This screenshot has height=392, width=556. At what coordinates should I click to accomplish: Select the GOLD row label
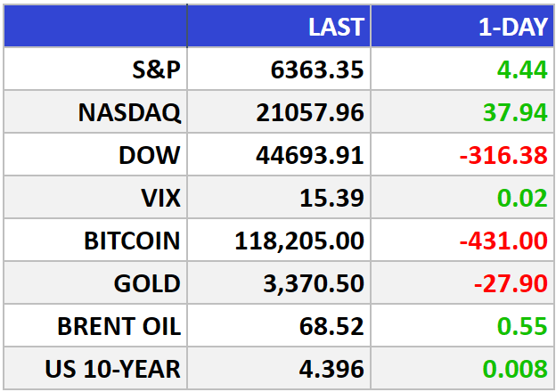[147, 283]
